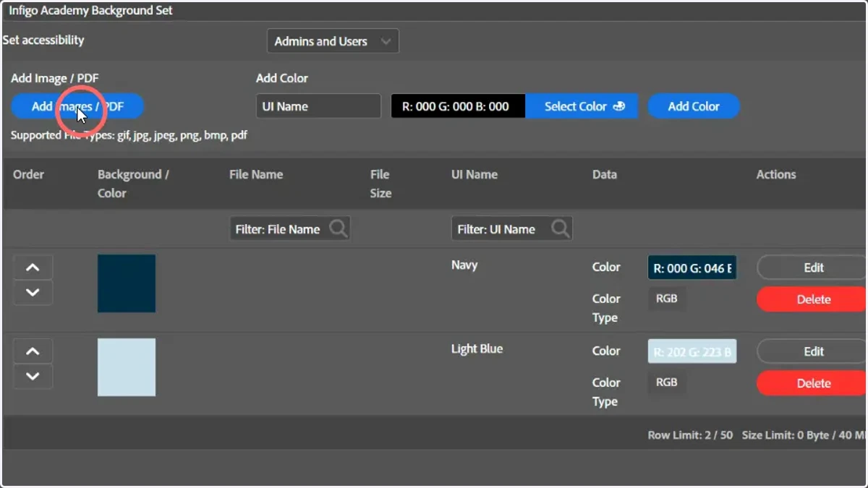Move Navy row up with arrow
Image resolution: width=868 pixels, height=488 pixels.
click(33, 267)
